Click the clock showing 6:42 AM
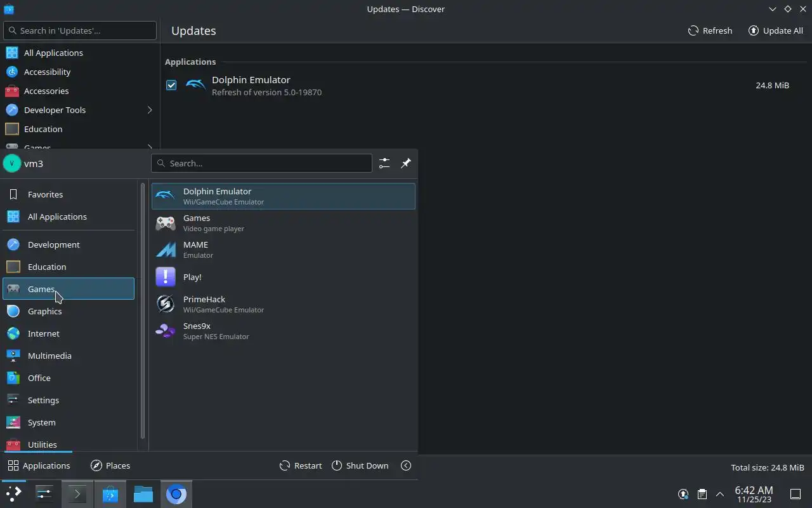Image resolution: width=812 pixels, height=508 pixels. tap(754, 494)
